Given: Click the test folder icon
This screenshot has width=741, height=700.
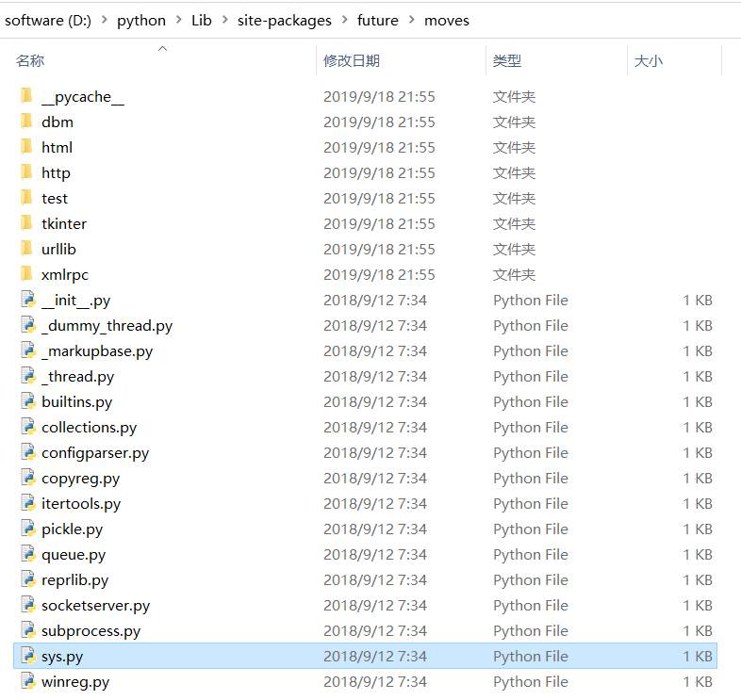Looking at the screenshot, I should [x=27, y=198].
